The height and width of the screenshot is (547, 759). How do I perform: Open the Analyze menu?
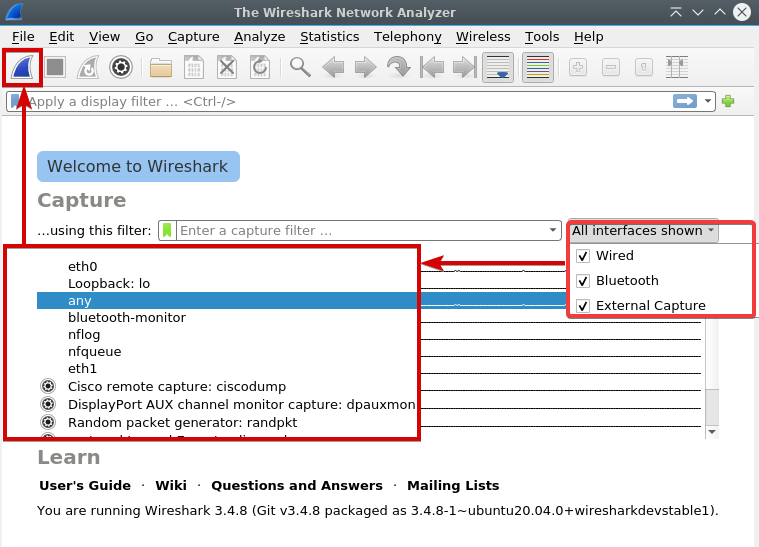(259, 37)
